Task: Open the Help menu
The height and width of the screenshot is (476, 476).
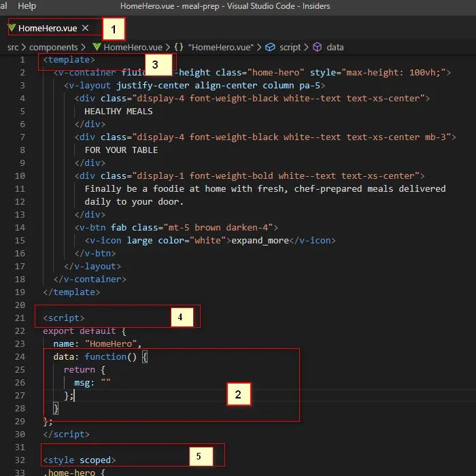Action: tap(27, 5)
